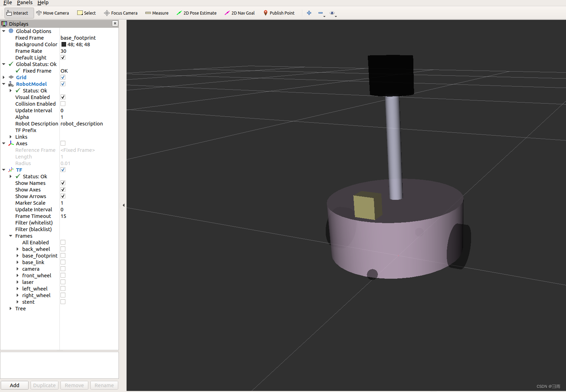Click the Global Options gear icon
The image size is (566, 392).
coord(11,31)
